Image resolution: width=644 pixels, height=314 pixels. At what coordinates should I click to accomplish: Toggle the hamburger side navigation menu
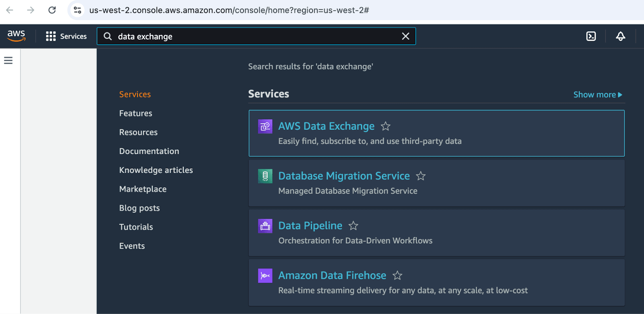(x=8, y=60)
